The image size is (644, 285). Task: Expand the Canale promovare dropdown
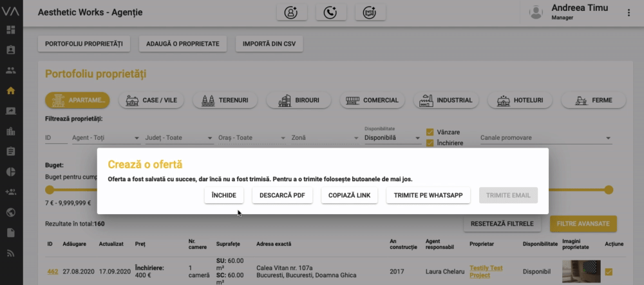[x=545, y=138]
